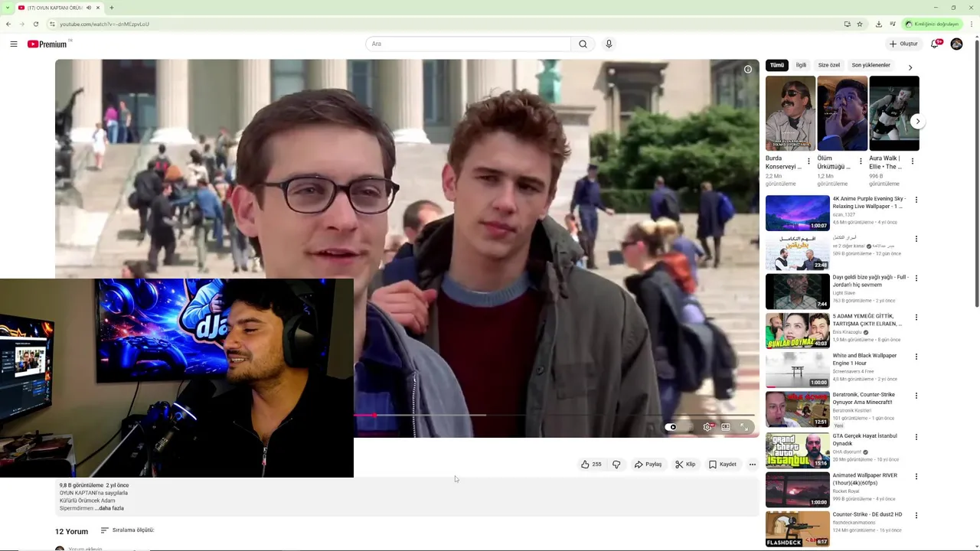980x551 pixels.
Task: Save video with Kaydet button
Action: click(x=723, y=465)
